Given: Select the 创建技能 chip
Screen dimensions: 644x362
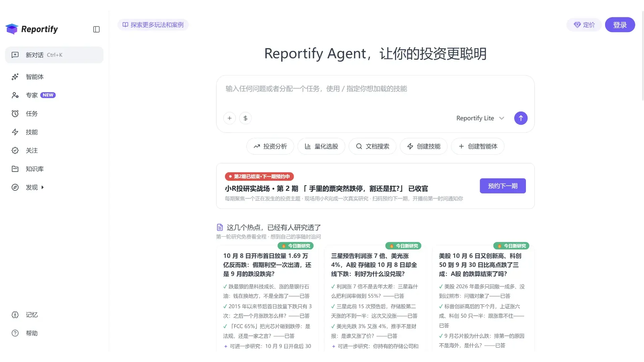Looking at the screenshot, I should (x=424, y=146).
